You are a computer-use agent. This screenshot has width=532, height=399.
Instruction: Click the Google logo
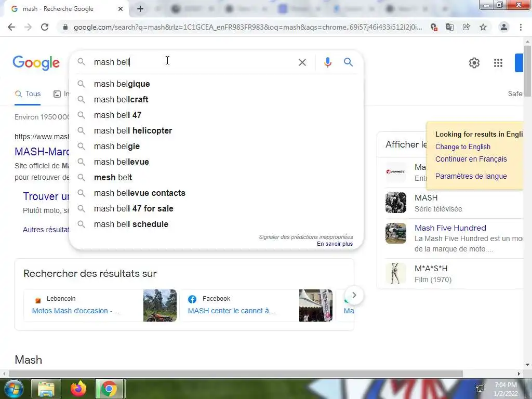(36, 63)
